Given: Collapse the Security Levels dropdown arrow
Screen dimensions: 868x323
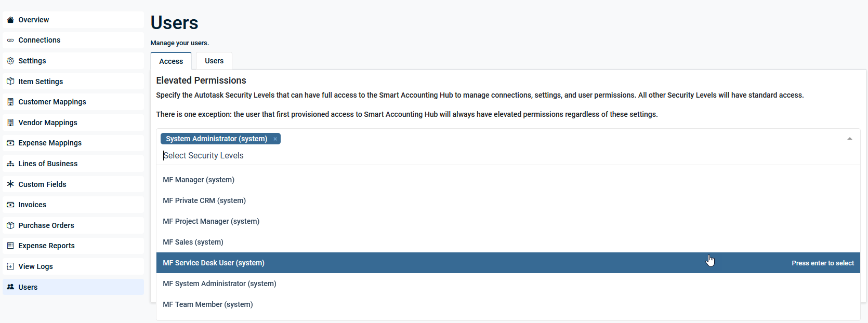Looking at the screenshot, I should click(x=849, y=139).
